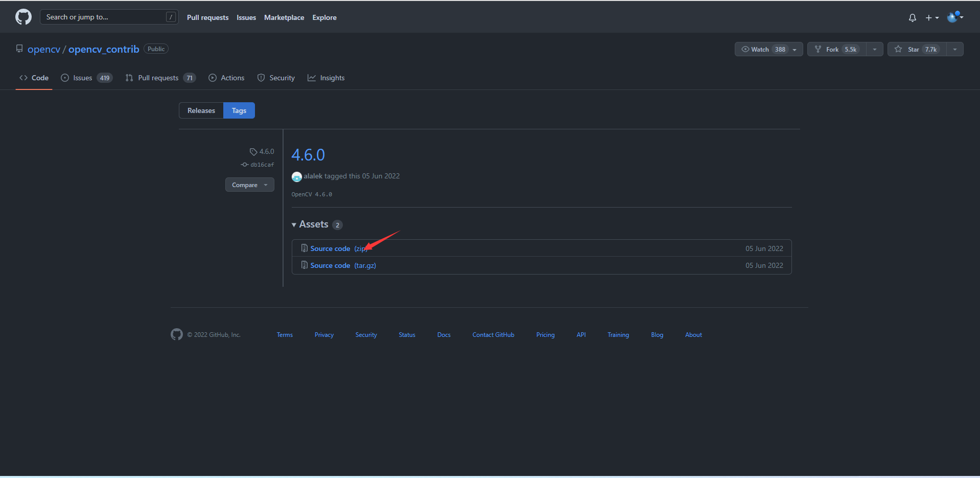Click the 4.6.0 tag label in sidebar

[262, 151]
